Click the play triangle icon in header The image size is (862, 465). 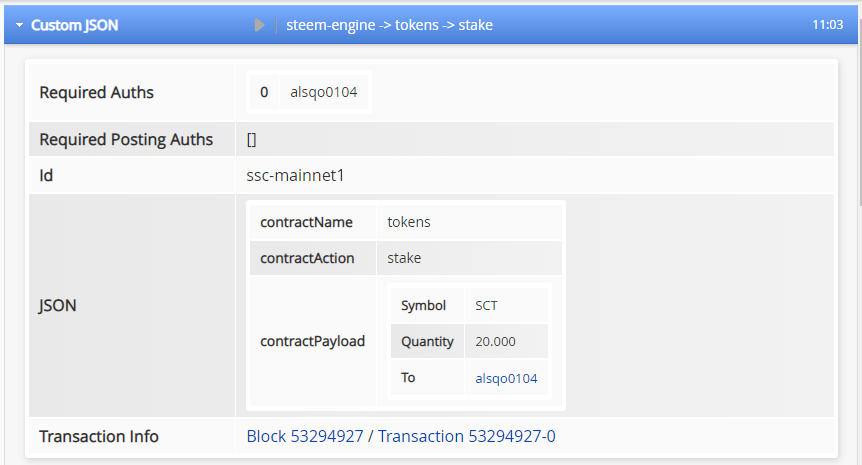pyautogui.click(x=259, y=25)
